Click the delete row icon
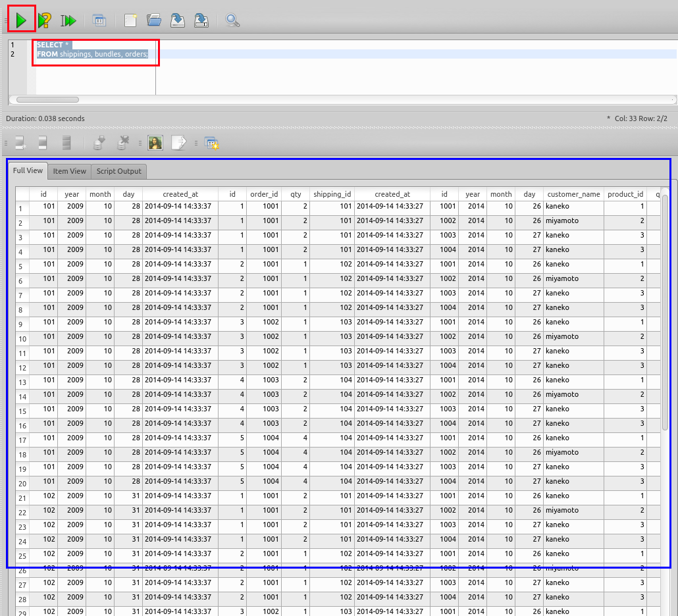This screenshot has height=616, width=678. 66,143
